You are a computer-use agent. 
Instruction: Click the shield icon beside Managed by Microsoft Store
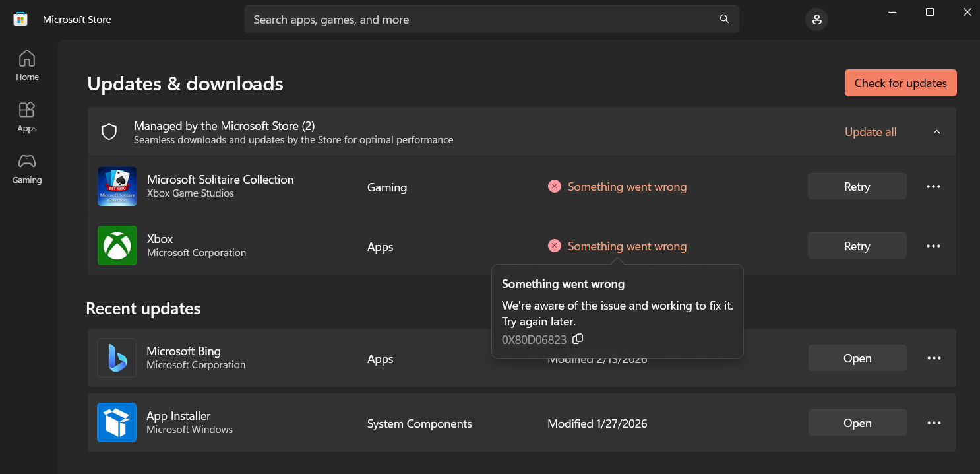109,132
